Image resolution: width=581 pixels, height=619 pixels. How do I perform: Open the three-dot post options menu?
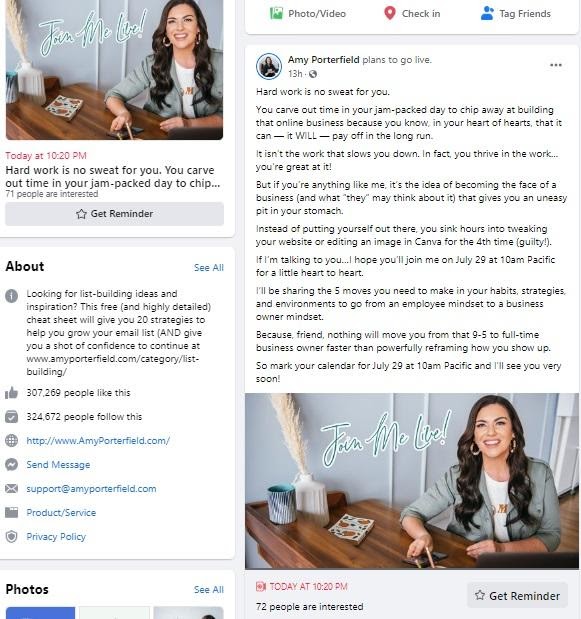pyautogui.click(x=556, y=65)
